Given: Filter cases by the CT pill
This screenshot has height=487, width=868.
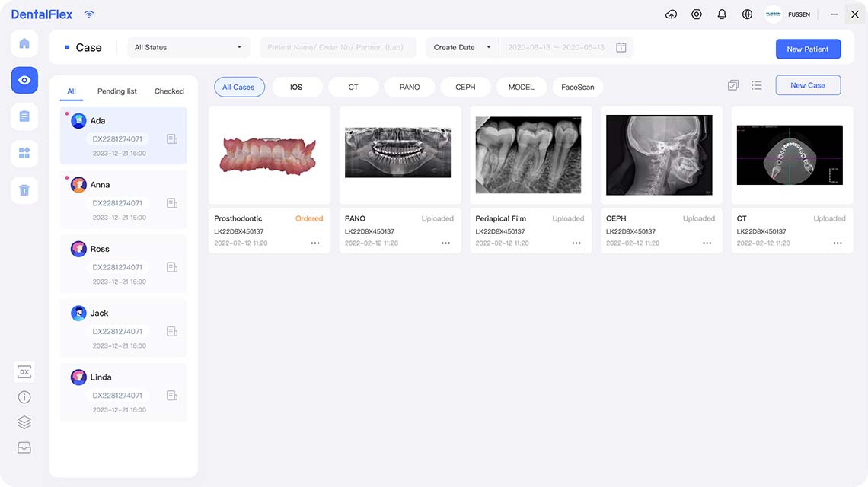Looking at the screenshot, I should [353, 87].
